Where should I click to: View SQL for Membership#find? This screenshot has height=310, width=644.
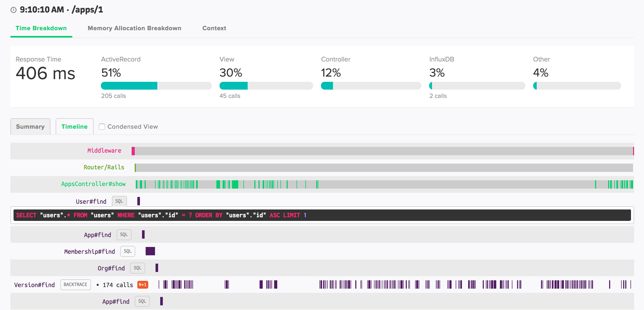[x=127, y=251]
